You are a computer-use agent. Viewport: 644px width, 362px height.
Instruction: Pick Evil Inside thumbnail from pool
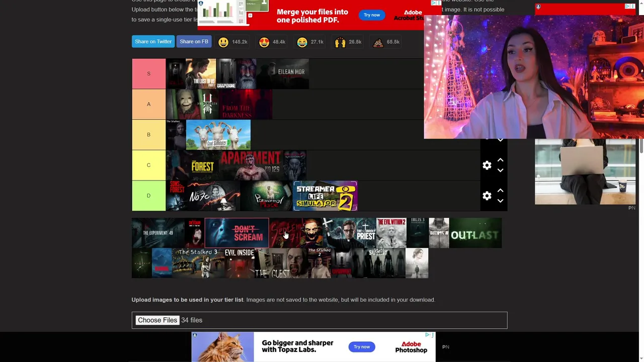(x=239, y=263)
